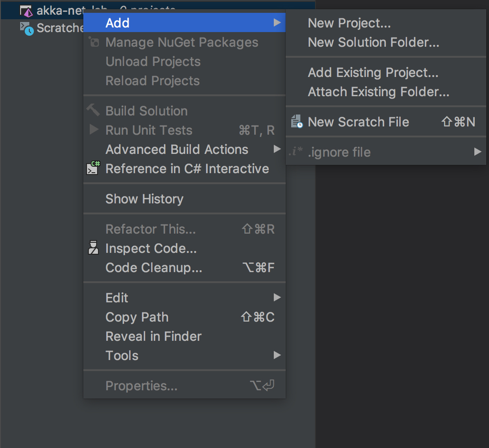Select Copy Path menu entry
The width and height of the screenshot is (489, 448).
137,317
